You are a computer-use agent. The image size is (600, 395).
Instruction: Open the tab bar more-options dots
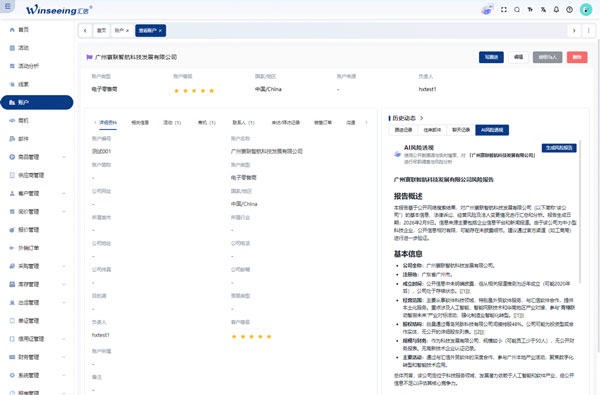pyautogui.click(x=589, y=31)
